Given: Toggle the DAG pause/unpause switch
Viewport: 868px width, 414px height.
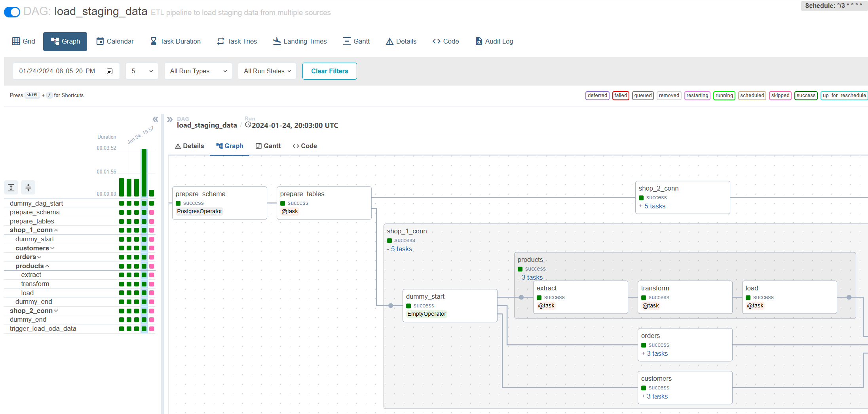Looking at the screenshot, I should [x=12, y=12].
